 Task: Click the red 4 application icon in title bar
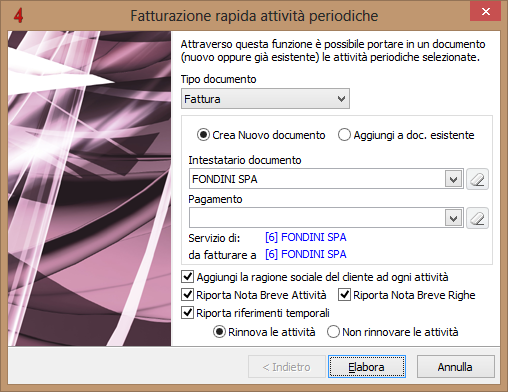coord(19,16)
